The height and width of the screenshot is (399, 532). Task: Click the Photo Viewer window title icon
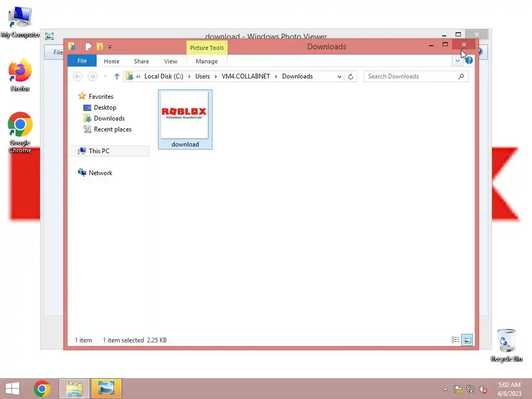pos(49,36)
